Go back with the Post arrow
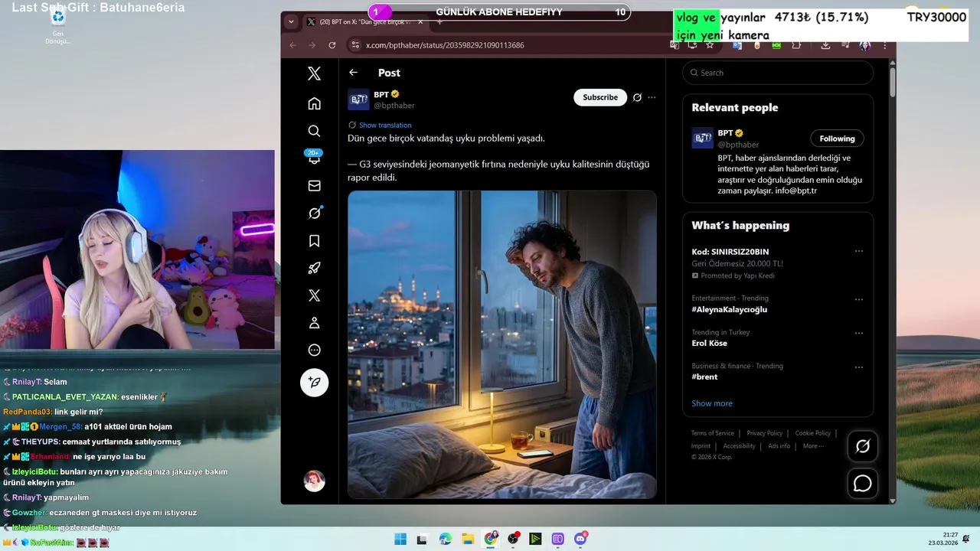The height and width of the screenshot is (551, 980). point(353,73)
